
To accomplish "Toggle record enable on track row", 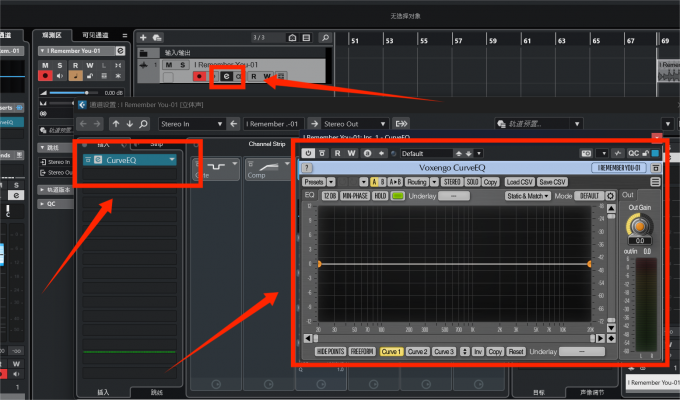I will pos(199,76).
